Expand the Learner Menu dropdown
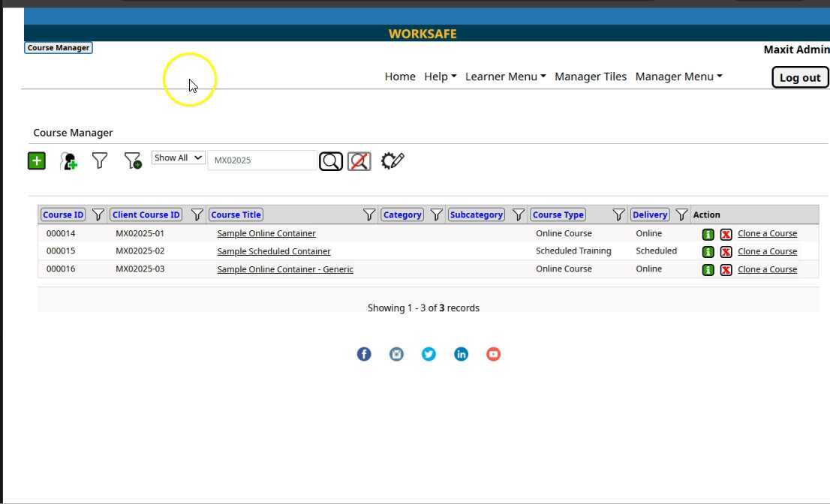The height and width of the screenshot is (504, 830). pyautogui.click(x=505, y=76)
